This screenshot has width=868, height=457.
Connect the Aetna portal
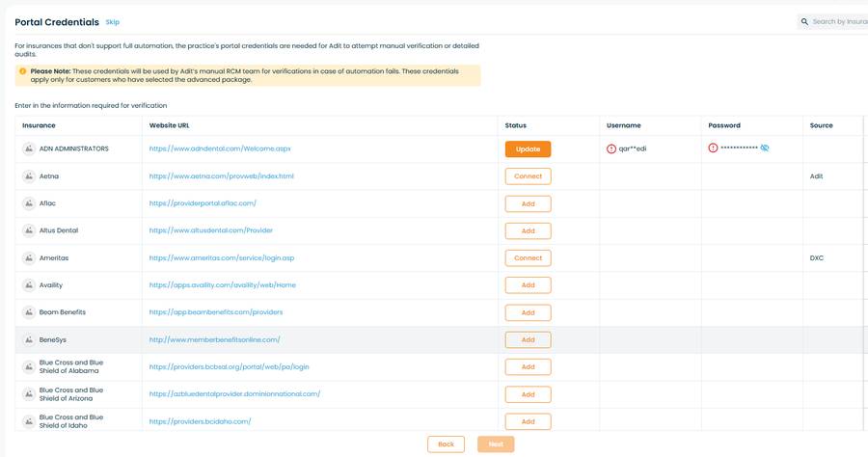(528, 175)
